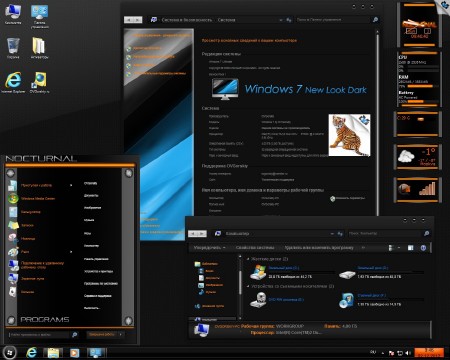Collapse the Жесткие диски group
The image size is (450, 360).
point(248,259)
